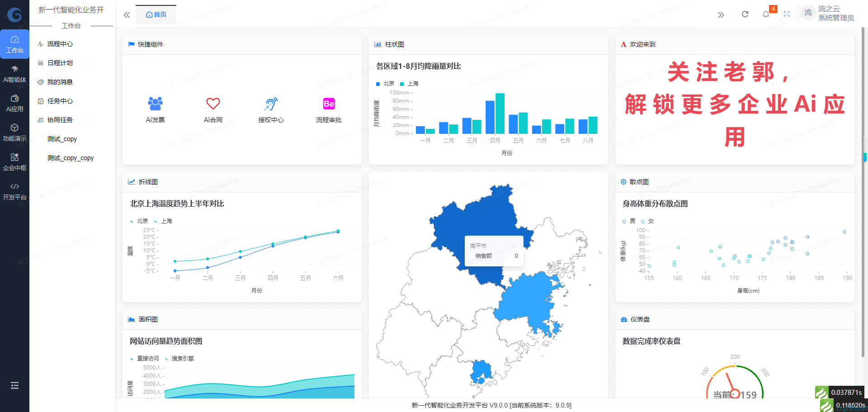Click the 流之云 user avatar
The width and height of the screenshot is (868, 412).
pyautogui.click(x=808, y=13)
